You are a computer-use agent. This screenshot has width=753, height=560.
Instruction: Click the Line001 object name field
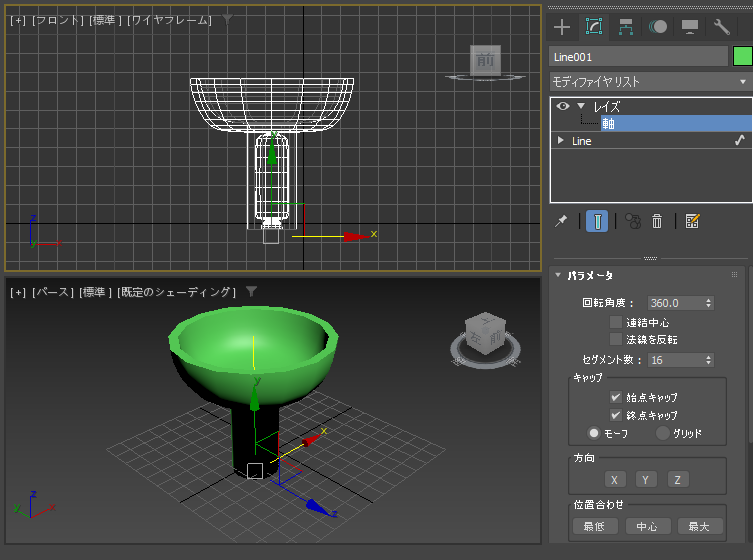coord(638,57)
